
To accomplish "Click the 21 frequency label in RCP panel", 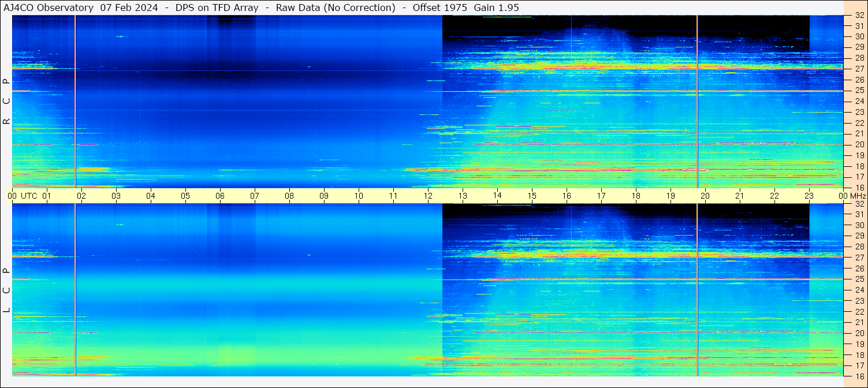I will (x=859, y=134).
